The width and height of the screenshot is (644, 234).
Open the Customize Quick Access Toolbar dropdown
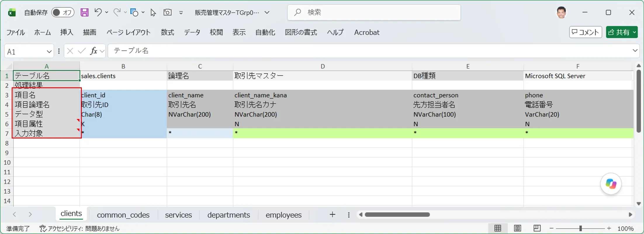[x=181, y=13]
